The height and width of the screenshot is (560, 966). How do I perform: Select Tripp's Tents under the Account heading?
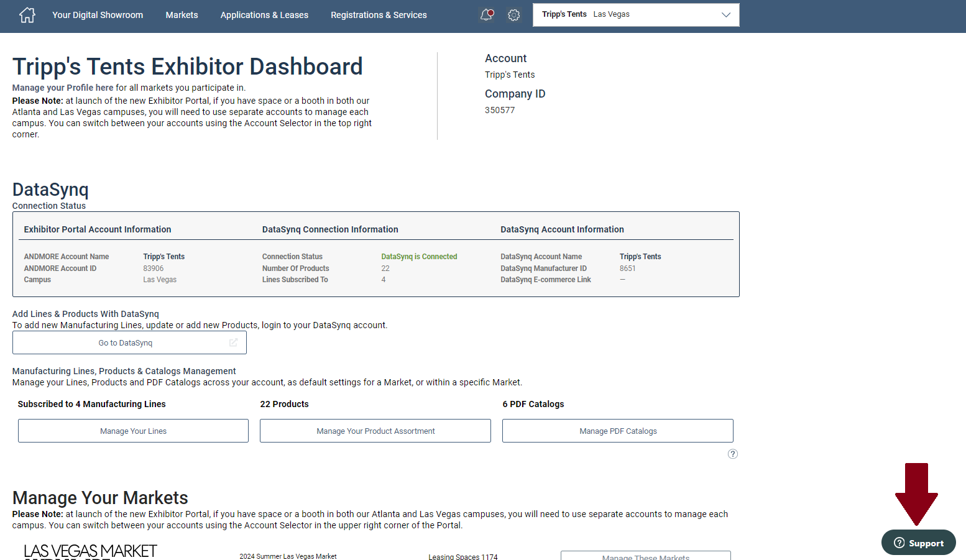510,75
